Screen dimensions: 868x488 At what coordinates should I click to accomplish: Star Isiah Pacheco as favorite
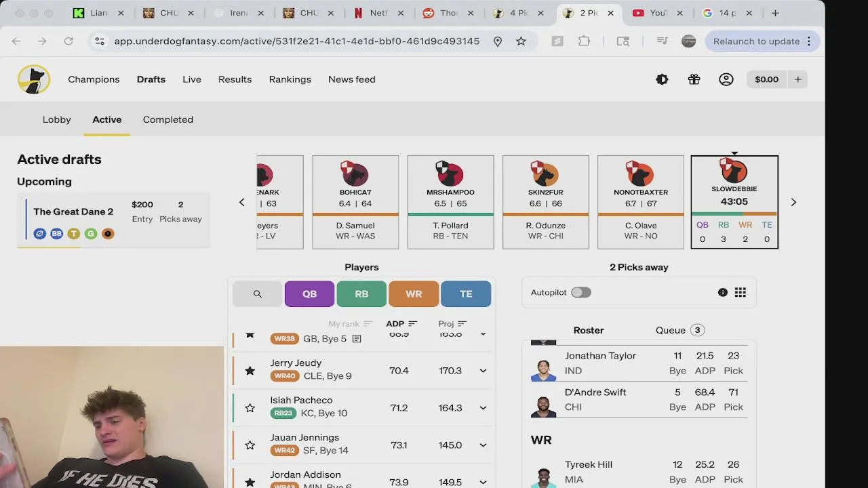250,408
